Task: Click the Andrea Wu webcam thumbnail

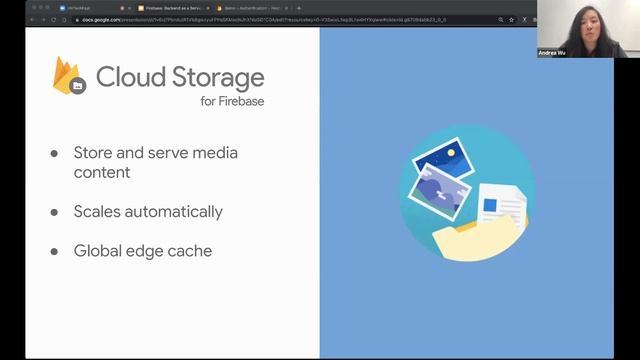Action: 588,29
